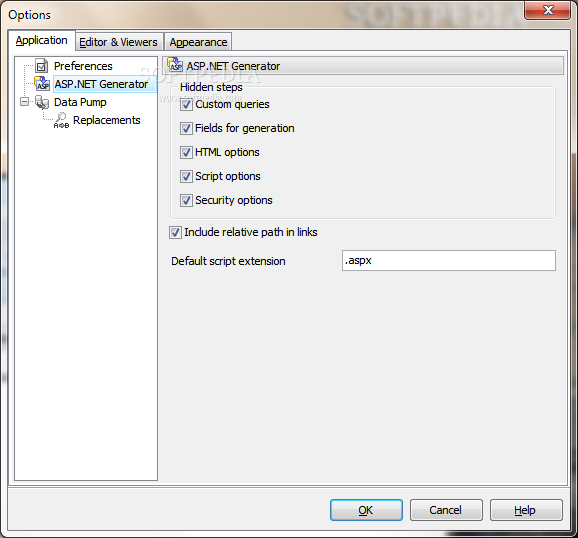Open Help for the Options dialog
Viewport: 578px width, 538px height.
(x=526, y=510)
